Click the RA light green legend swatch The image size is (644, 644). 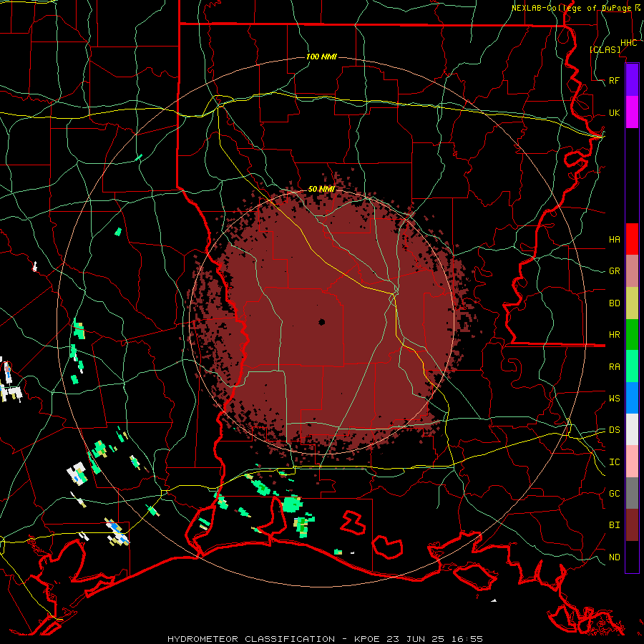632,366
